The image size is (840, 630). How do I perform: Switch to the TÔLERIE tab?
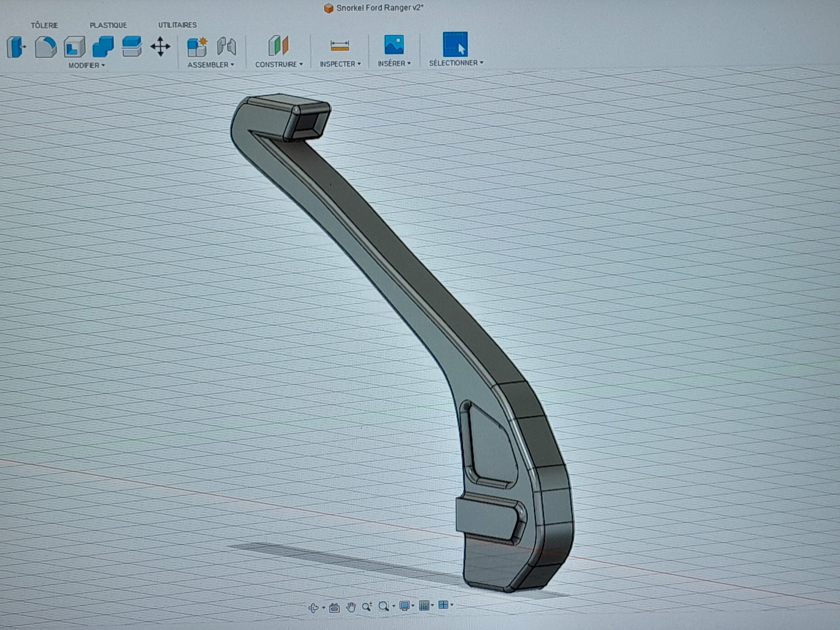44,26
